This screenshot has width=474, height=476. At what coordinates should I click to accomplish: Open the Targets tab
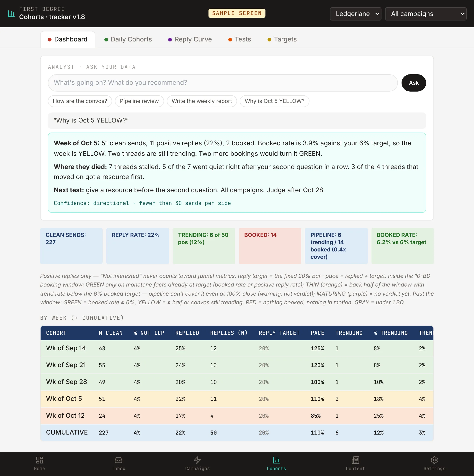(x=282, y=39)
